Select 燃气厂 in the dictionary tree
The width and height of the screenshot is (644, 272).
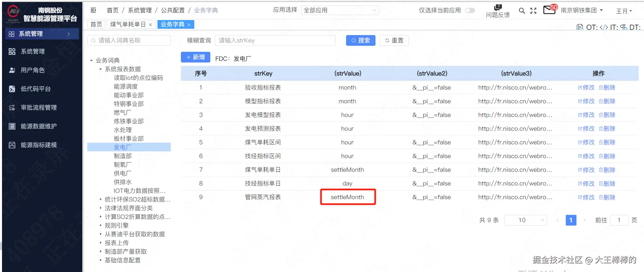[x=123, y=113]
